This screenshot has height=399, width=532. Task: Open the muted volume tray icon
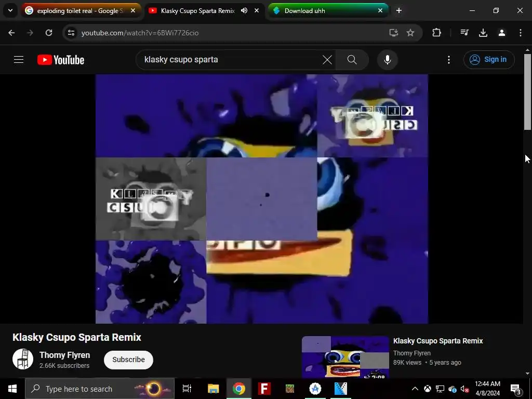pyautogui.click(x=464, y=389)
